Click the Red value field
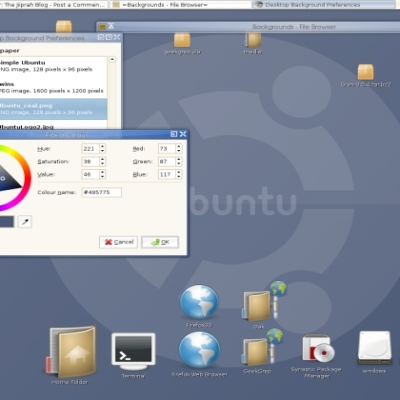This screenshot has height=400, width=400. click(x=167, y=148)
